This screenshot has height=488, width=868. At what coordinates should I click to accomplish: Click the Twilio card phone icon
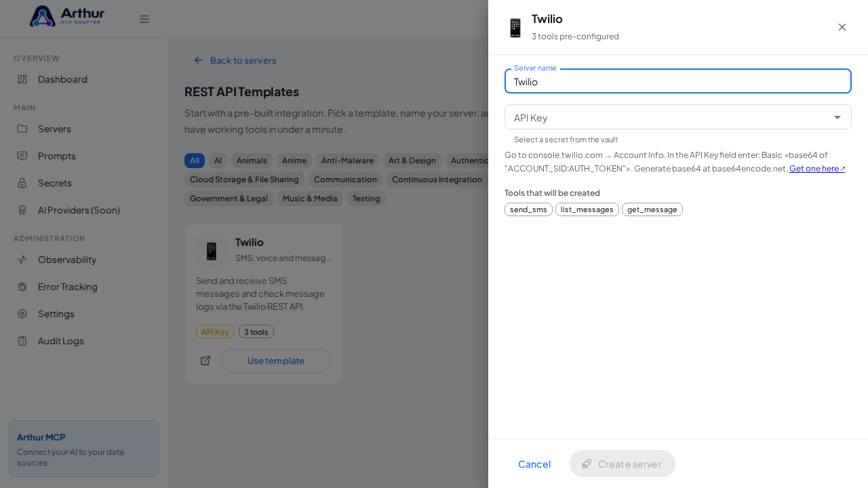(x=212, y=250)
